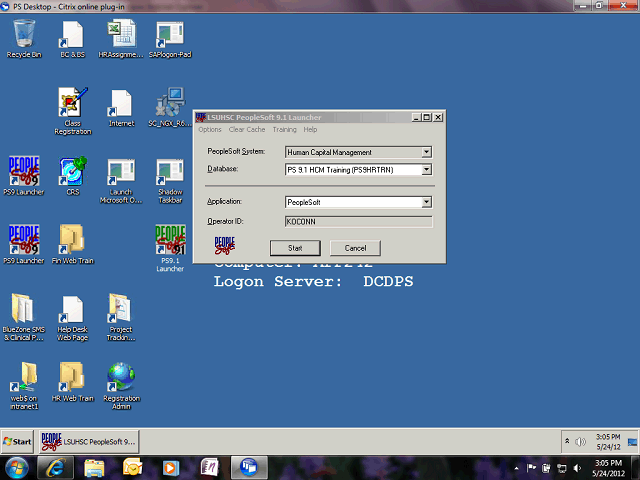
Task: Click the Cancel button in Launcher
Action: 356,248
